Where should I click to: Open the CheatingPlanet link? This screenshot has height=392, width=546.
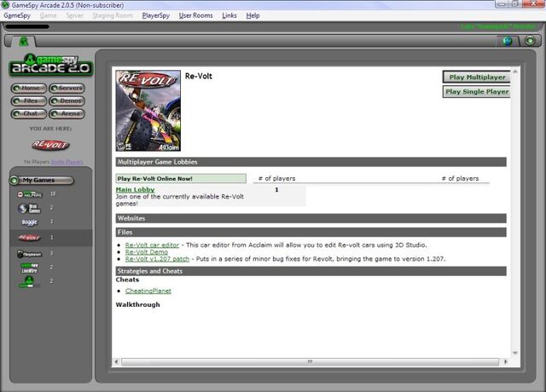click(x=148, y=291)
